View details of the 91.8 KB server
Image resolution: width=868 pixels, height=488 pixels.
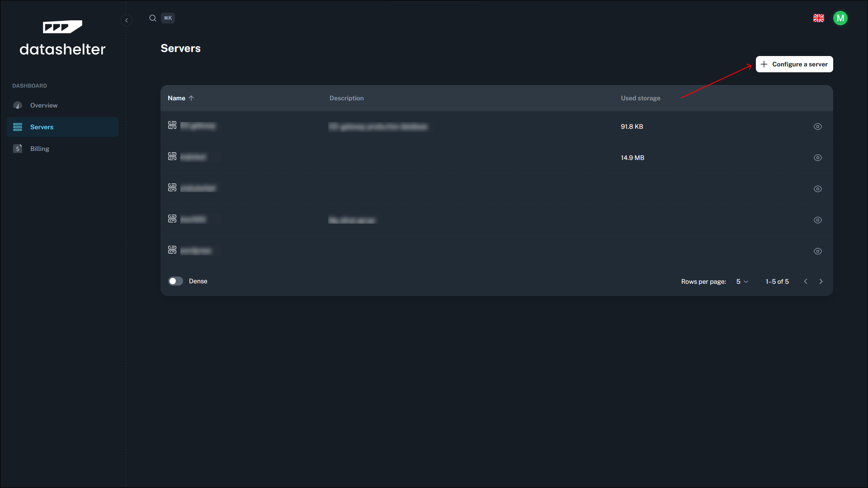click(x=818, y=127)
